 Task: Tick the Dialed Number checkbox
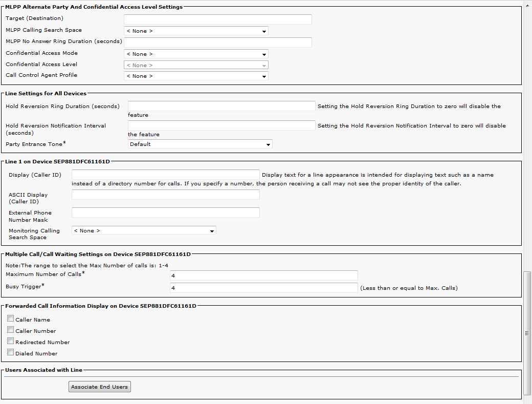[11, 353]
